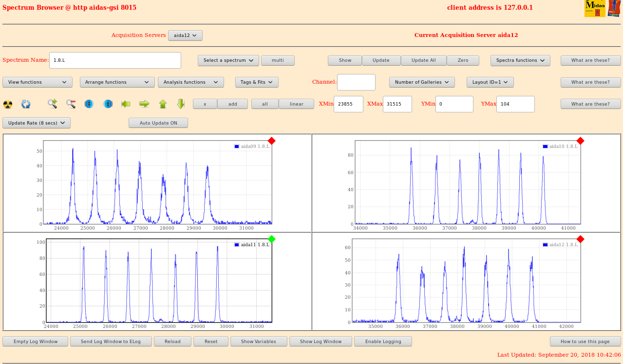Click the zoom in magnifier icon

52,104
